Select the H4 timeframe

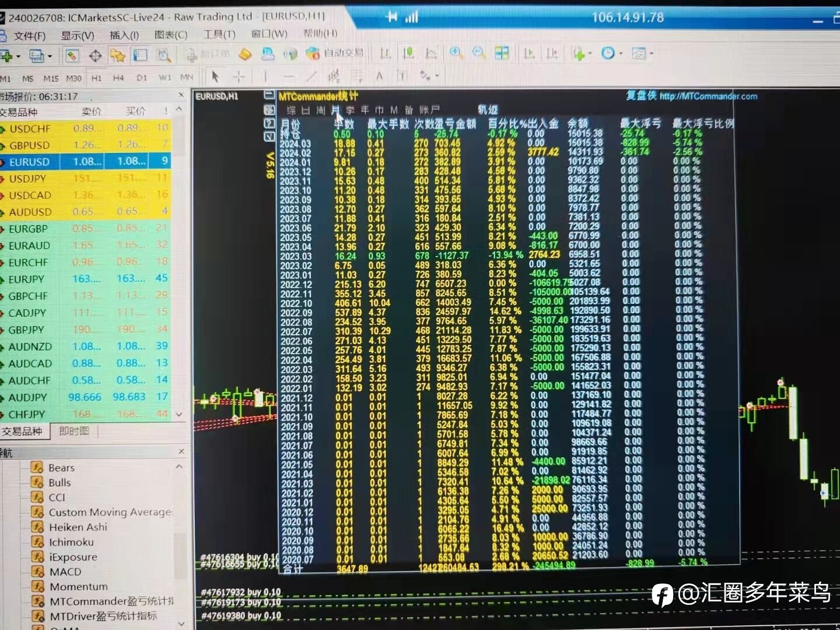tap(118, 78)
